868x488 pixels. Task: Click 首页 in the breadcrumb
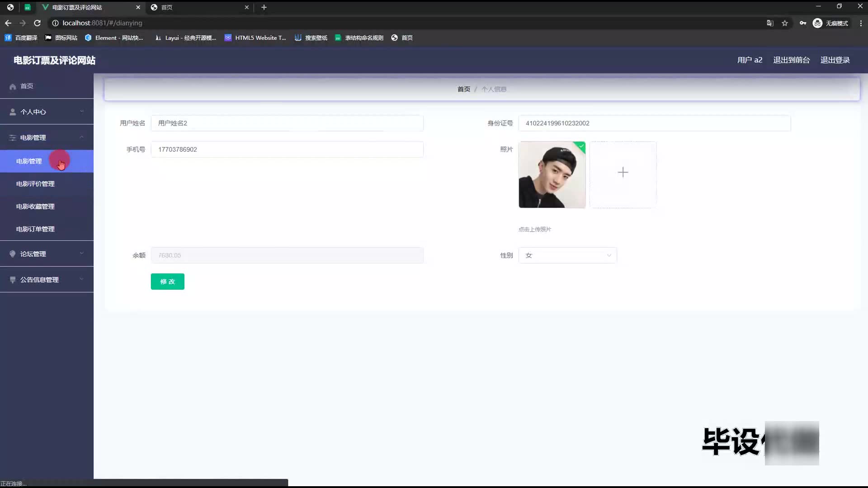pyautogui.click(x=464, y=89)
